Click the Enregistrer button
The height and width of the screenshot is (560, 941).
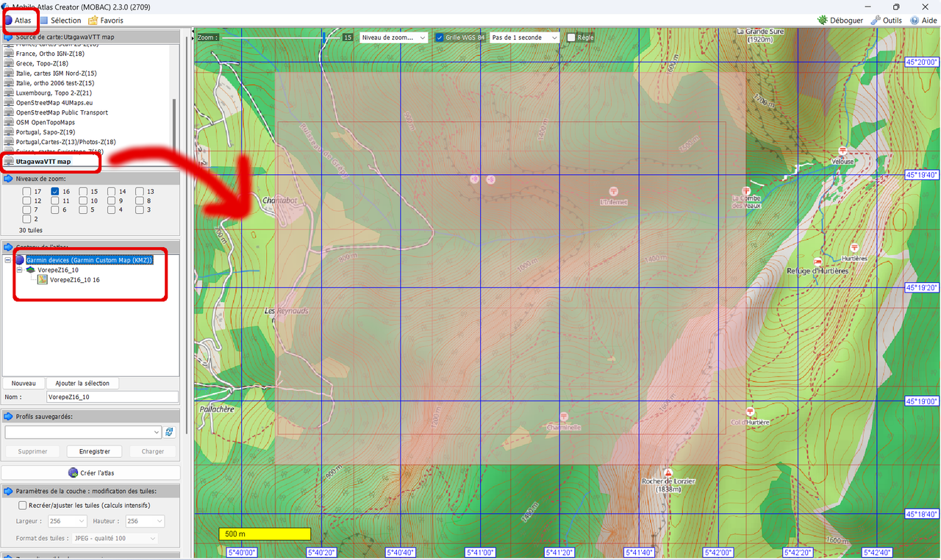coord(94,451)
